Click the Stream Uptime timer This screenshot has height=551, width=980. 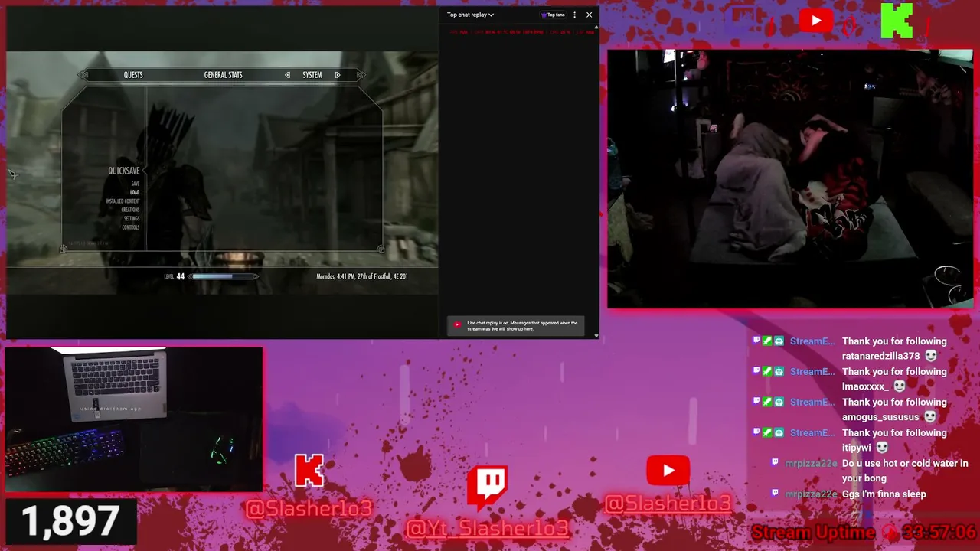point(864,533)
